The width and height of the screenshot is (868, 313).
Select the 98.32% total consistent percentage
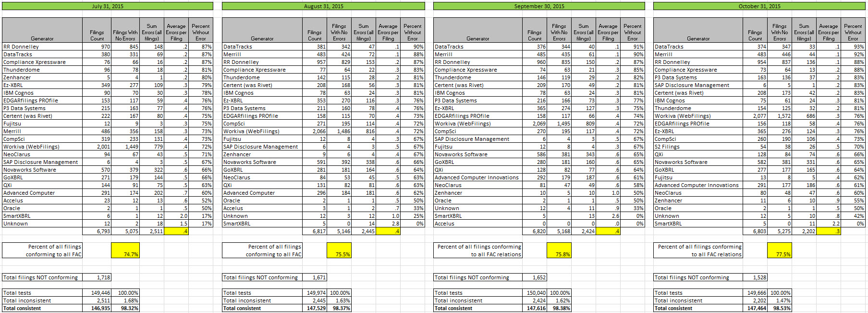coord(125,308)
